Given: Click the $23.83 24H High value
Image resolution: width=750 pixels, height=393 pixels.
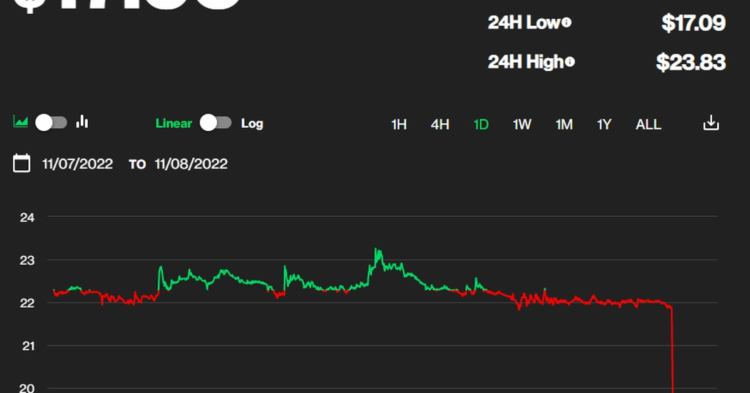Looking at the screenshot, I should tap(691, 62).
